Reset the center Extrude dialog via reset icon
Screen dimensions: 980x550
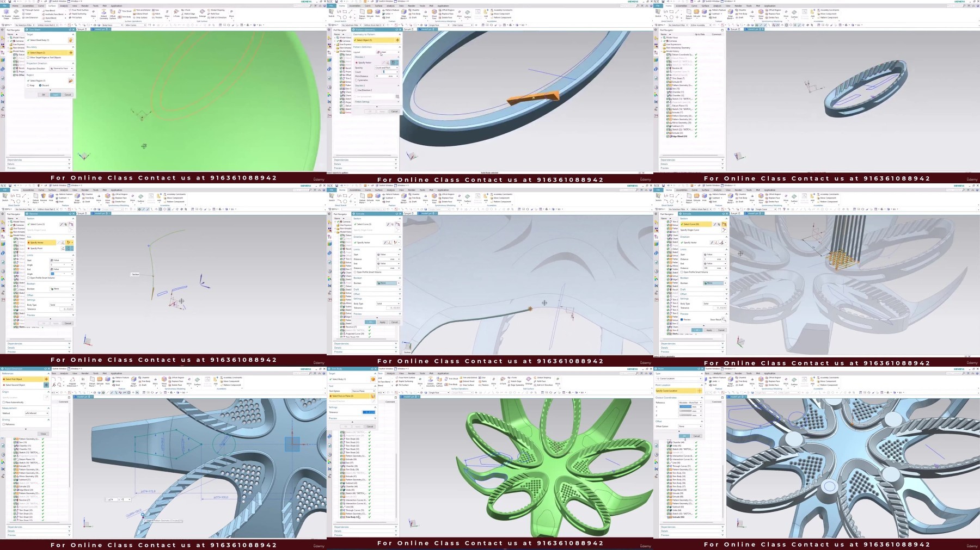point(397,214)
